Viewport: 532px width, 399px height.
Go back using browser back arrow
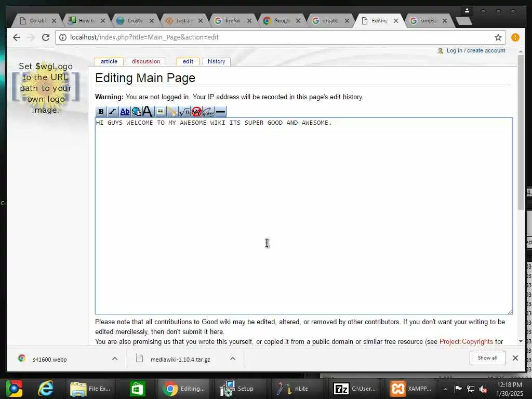coord(16,37)
